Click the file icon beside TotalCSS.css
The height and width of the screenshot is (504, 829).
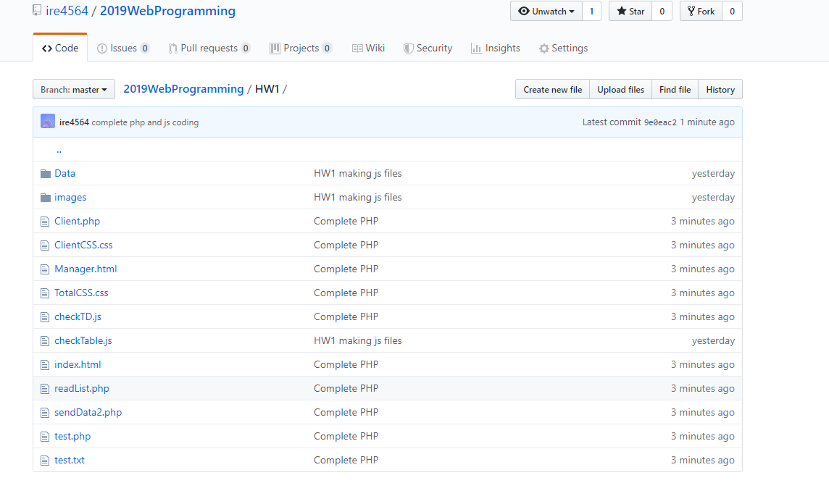[x=45, y=293]
